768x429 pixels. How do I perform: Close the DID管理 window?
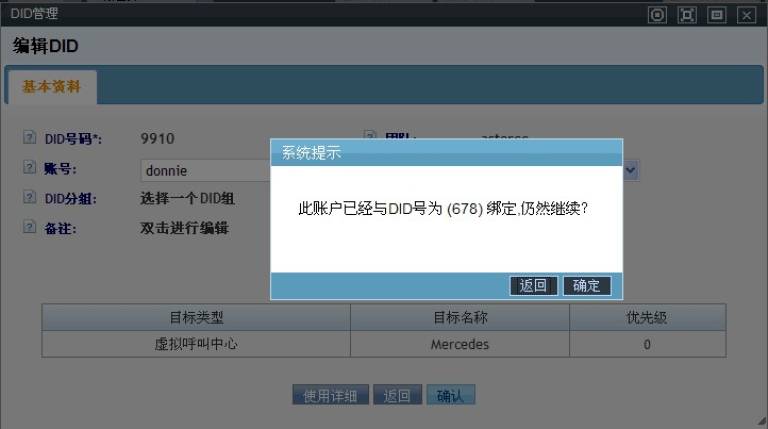(x=746, y=14)
